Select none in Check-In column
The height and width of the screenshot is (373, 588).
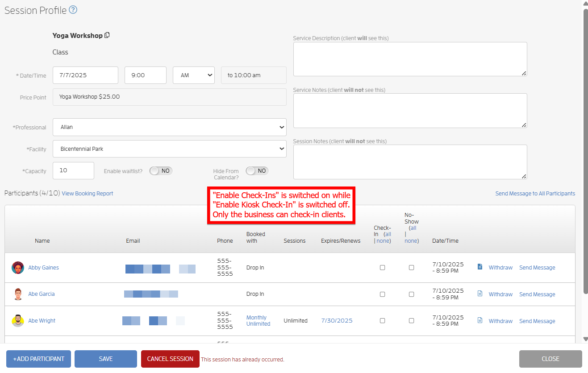click(384, 241)
